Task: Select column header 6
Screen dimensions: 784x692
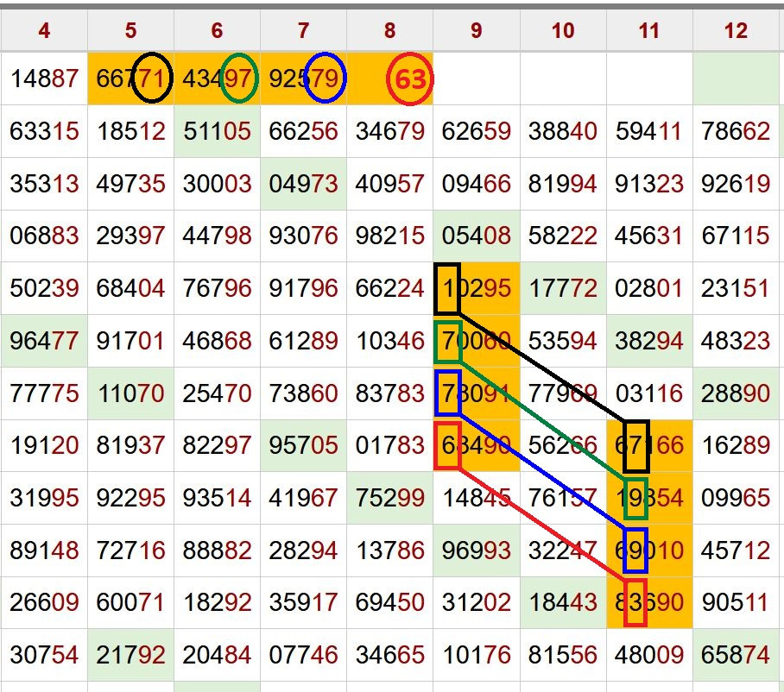Action: click(x=217, y=30)
